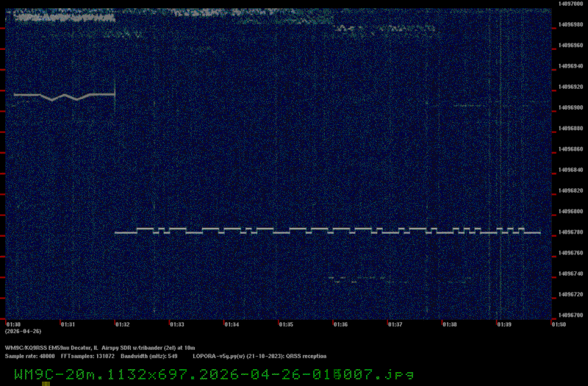Click the 14096860 frequency label
Image resolution: width=588 pixels, height=386 pixels.
click(571, 149)
